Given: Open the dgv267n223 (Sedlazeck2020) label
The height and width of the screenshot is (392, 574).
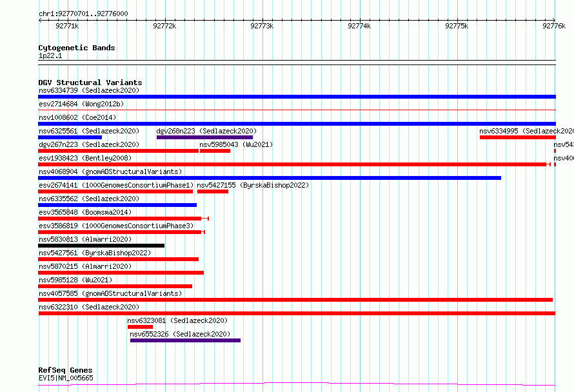Looking at the screenshot, I should pos(89,144).
